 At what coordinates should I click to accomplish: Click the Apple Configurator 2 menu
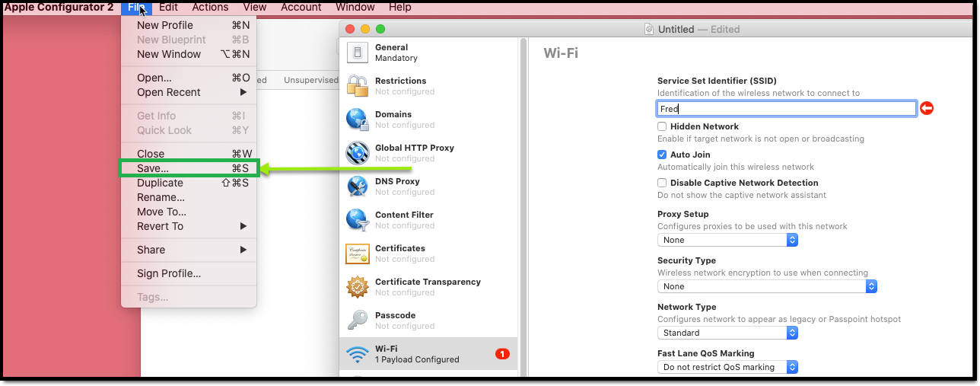(x=59, y=7)
